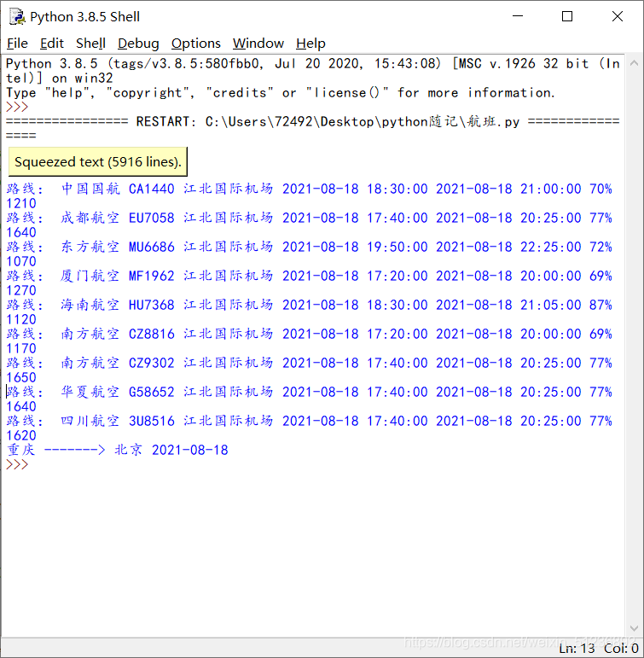Open the Debug menu
This screenshot has width=644, height=658.
(138, 44)
